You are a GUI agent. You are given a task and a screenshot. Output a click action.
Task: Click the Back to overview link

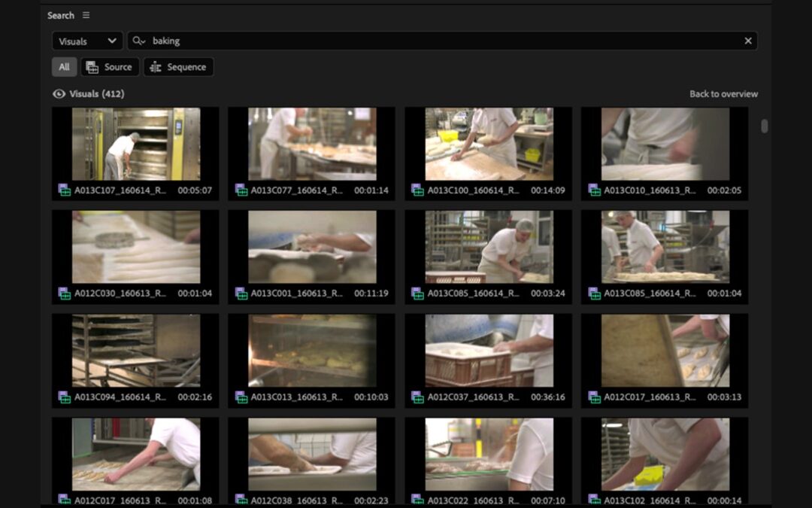click(724, 93)
